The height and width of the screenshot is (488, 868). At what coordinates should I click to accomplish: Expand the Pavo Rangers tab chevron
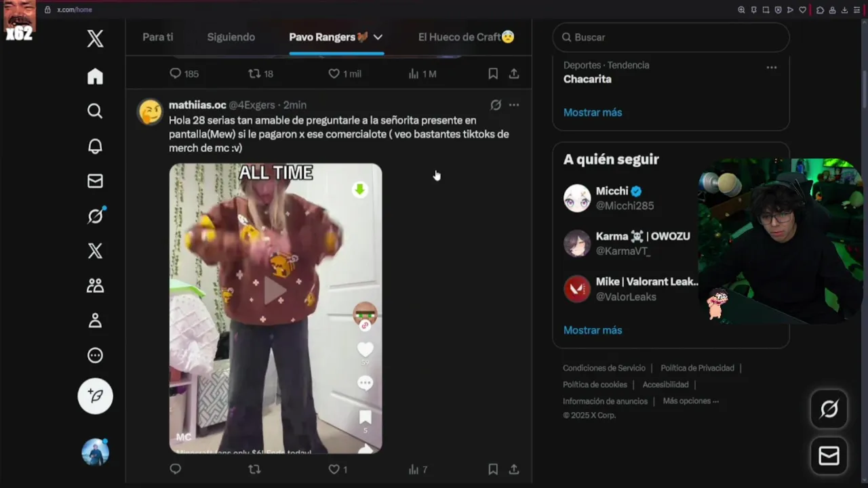[x=378, y=37]
